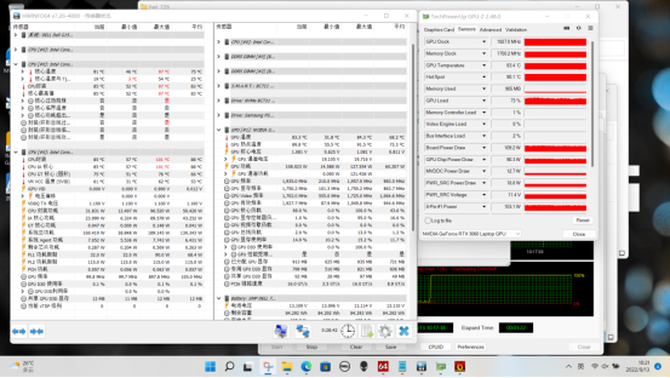Open Memory Clock sensor dropdown arrow
Screen dimensions: 670x378
[484, 54]
